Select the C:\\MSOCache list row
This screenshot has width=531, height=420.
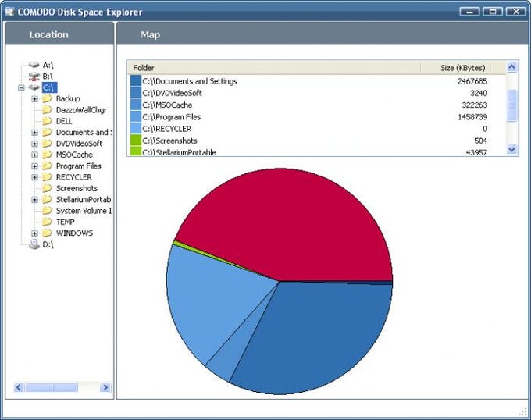(x=309, y=105)
